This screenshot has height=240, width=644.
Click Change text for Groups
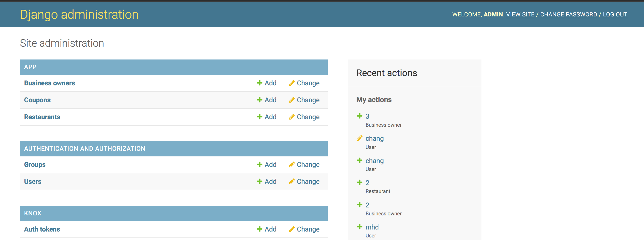[308, 165]
